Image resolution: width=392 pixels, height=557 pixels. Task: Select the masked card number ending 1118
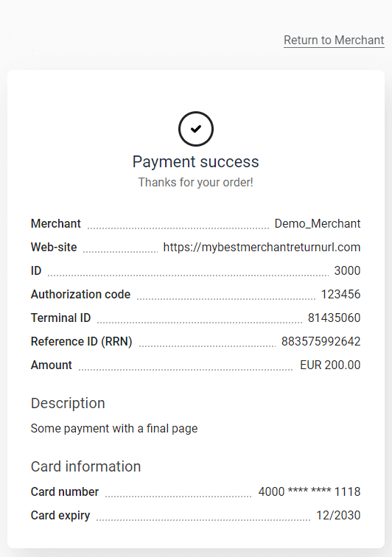click(309, 491)
